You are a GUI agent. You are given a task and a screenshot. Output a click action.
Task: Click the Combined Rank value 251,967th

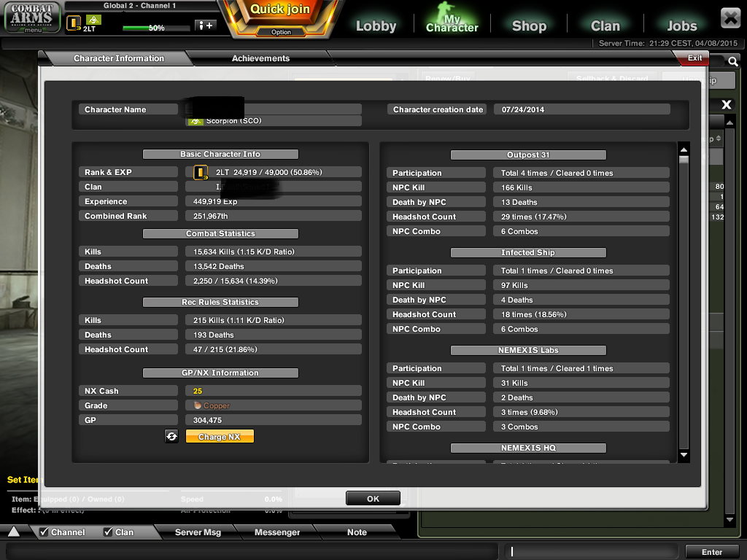[x=211, y=216]
